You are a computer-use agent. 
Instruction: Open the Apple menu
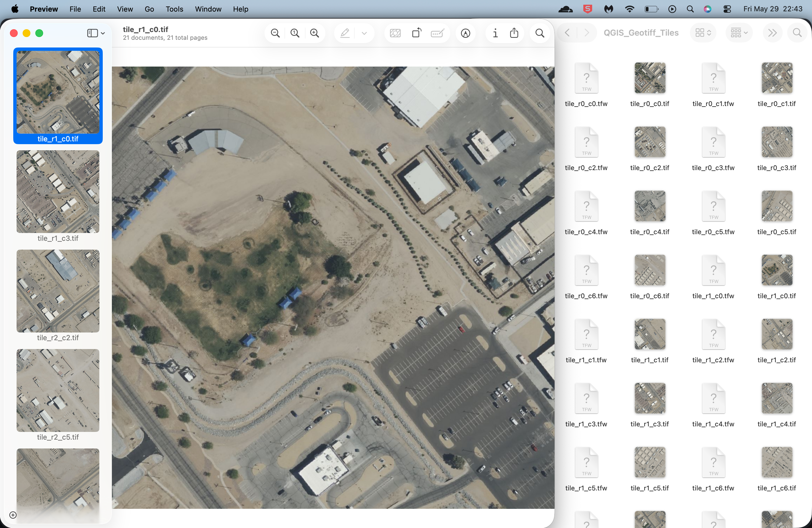[x=15, y=9]
